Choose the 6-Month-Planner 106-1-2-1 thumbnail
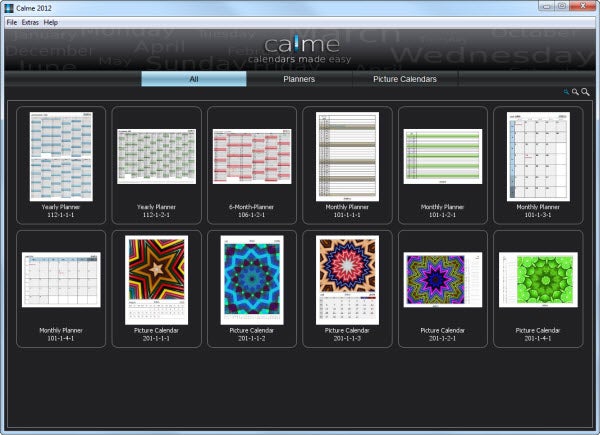 [x=252, y=156]
